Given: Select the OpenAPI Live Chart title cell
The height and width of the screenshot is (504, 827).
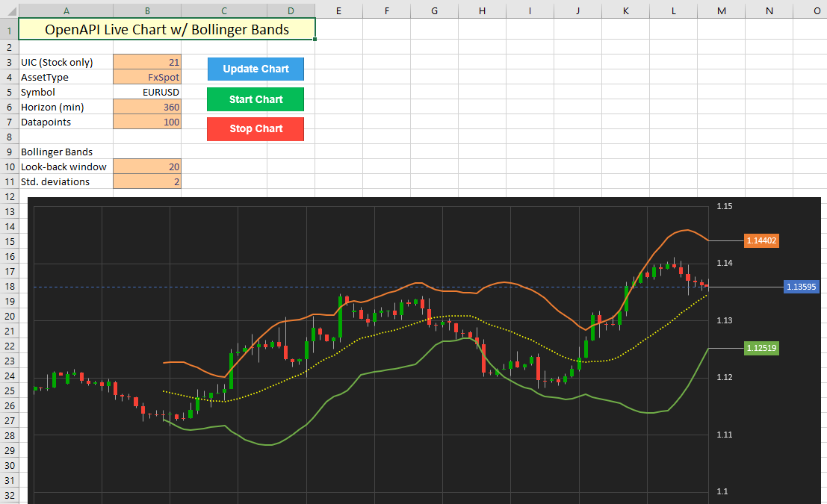Looking at the screenshot, I should (x=167, y=30).
